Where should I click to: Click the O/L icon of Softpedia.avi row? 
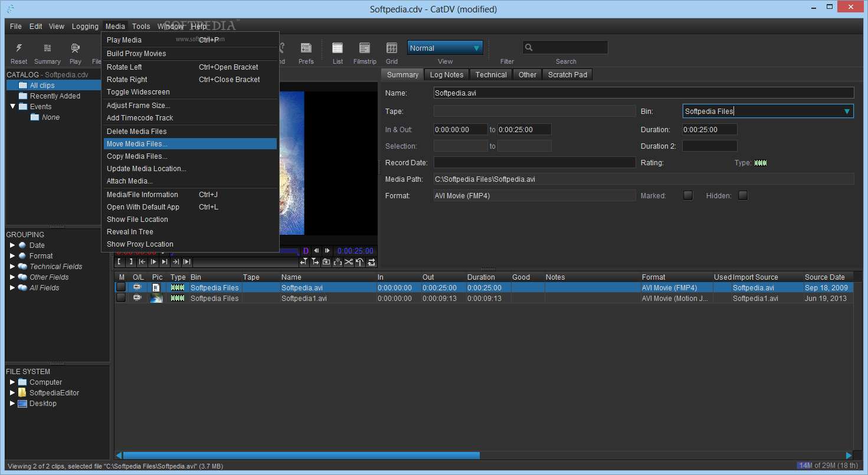click(137, 287)
